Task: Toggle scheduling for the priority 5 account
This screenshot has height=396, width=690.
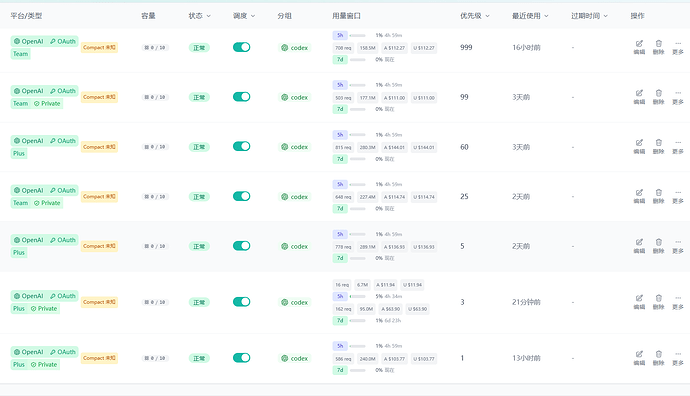Action: [242, 246]
